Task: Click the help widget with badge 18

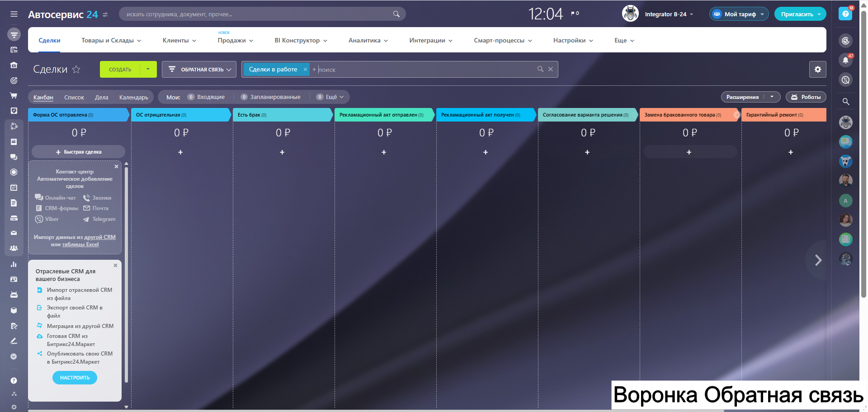Action: (x=845, y=14)
